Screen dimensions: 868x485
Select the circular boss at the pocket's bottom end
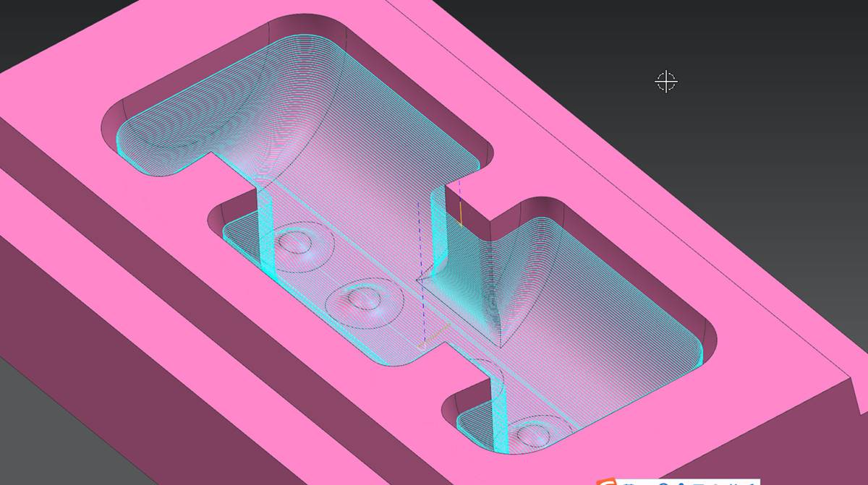(x=533, y=435)
